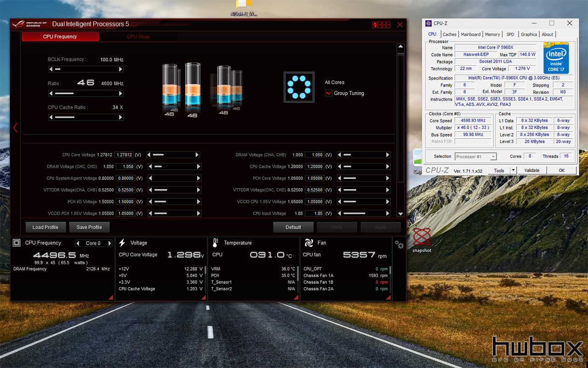This screenshot has height=368, width=588.
Task: Open monitor settings gear icon
Action: click(x=399, y=245)
